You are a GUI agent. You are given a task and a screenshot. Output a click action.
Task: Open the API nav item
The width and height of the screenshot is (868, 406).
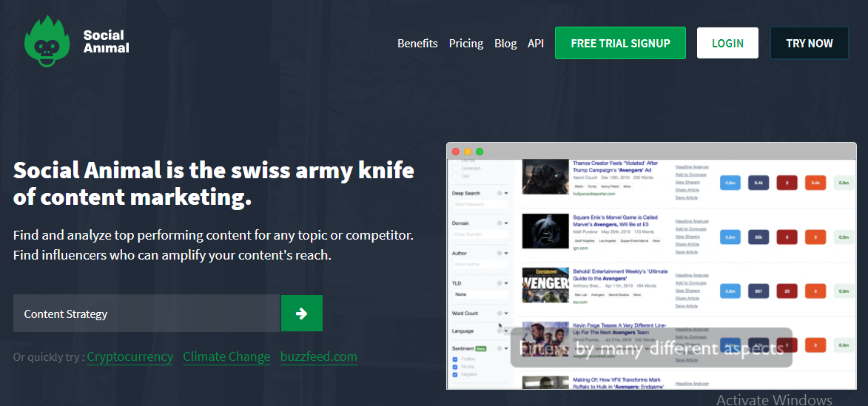[535, 43]
